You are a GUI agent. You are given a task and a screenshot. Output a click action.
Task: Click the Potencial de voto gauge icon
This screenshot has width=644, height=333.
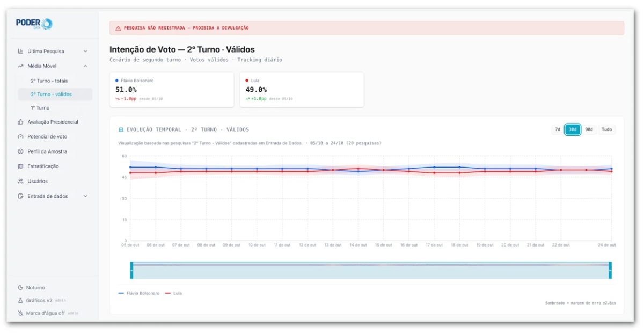(x=20, y=136)
